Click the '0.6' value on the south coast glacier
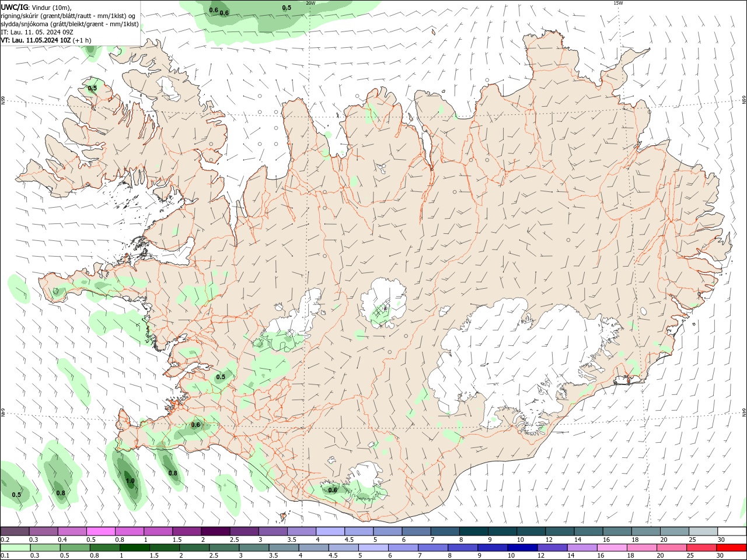 (333, 490)
